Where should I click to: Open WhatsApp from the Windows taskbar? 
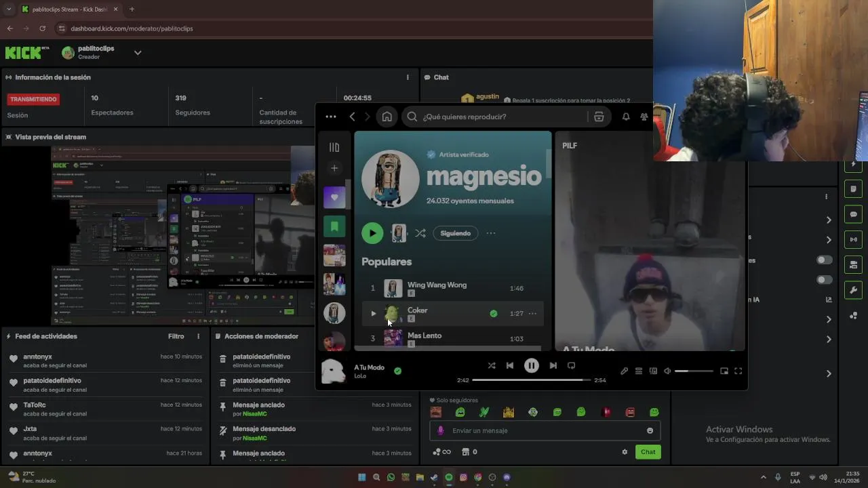coord(391,477)
